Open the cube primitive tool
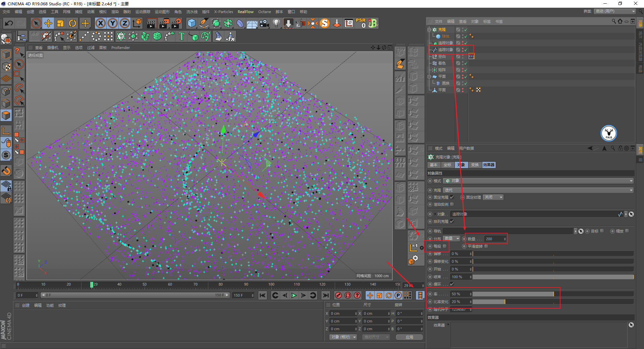This screenshot has width=644, height=349. click(x=192, y=23)
